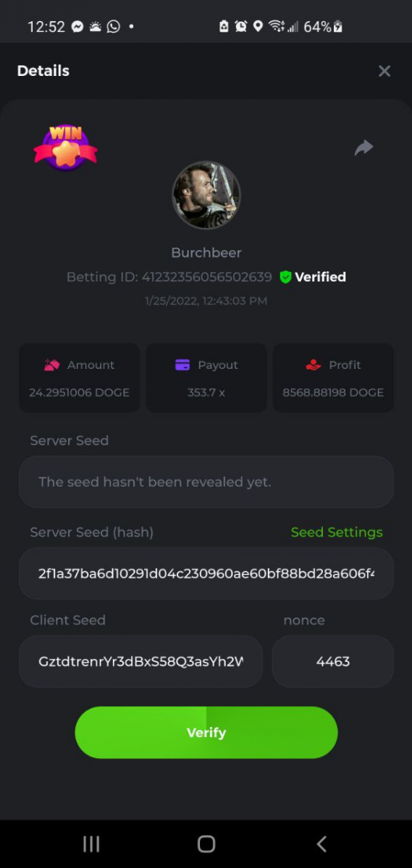The height and width of the screenshot is (868, 412).
Task: Tap the Android home button
Action: (206, 843)
